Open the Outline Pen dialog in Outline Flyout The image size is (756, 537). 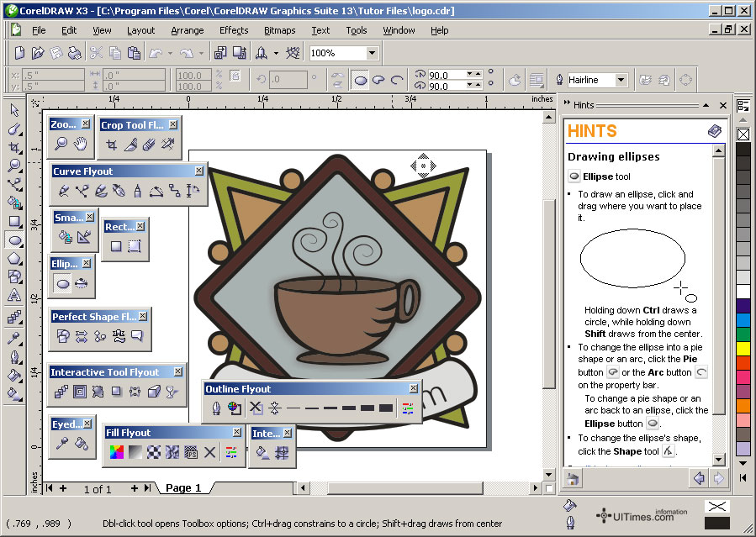coord(216,408)
